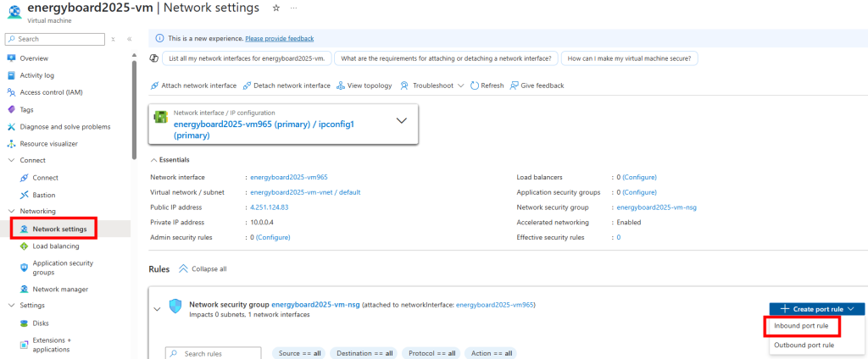Screen dimensions: 868x359
Task: Collapse the Networking sidebar group
Action: click(x=11, y=212)
